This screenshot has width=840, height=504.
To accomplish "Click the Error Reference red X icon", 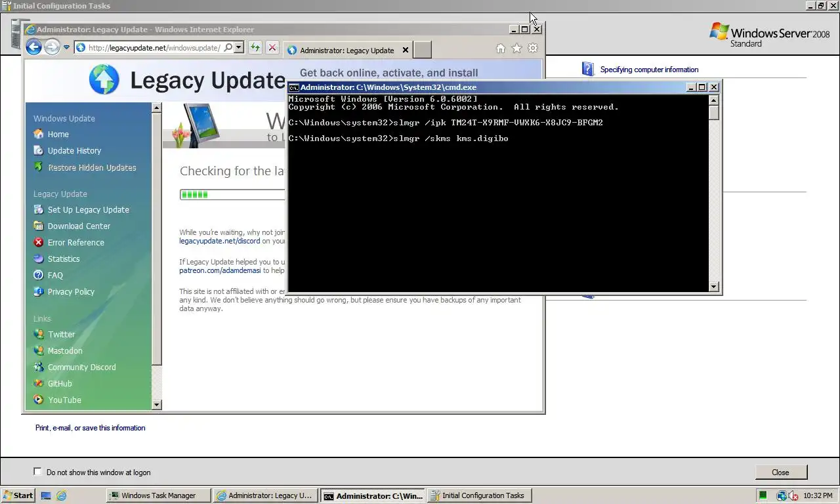I will 39,242.
